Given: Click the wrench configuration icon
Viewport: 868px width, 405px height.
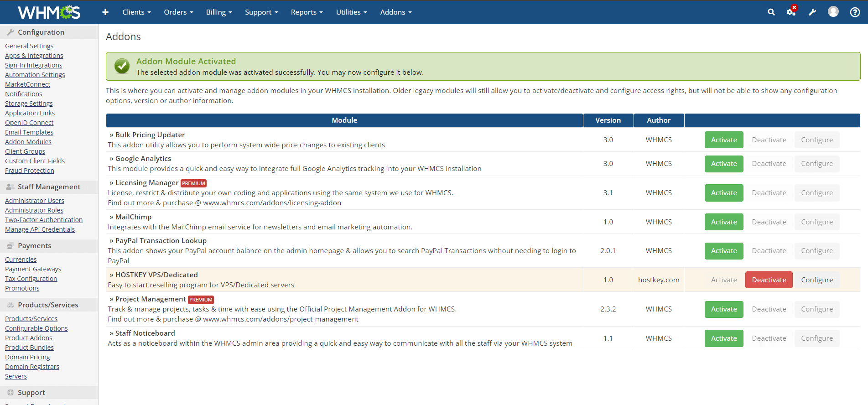Looking at the screenshot, I should (812, 12).
